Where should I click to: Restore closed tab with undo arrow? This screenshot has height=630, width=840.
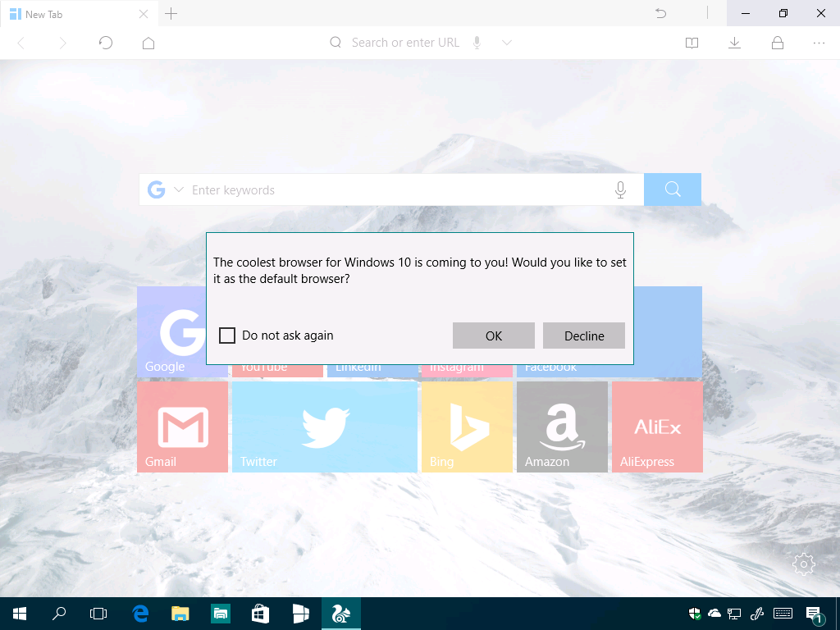(x=661, y=14)
